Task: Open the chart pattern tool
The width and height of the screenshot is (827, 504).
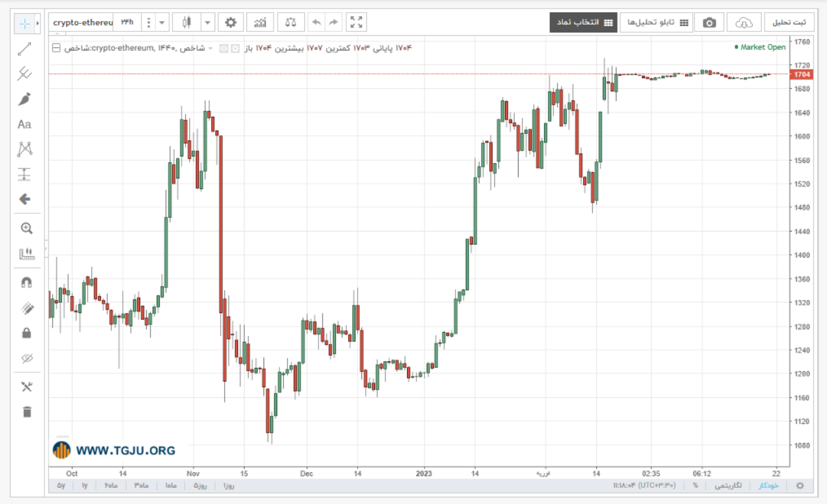Action: click(x=25, y=149)
